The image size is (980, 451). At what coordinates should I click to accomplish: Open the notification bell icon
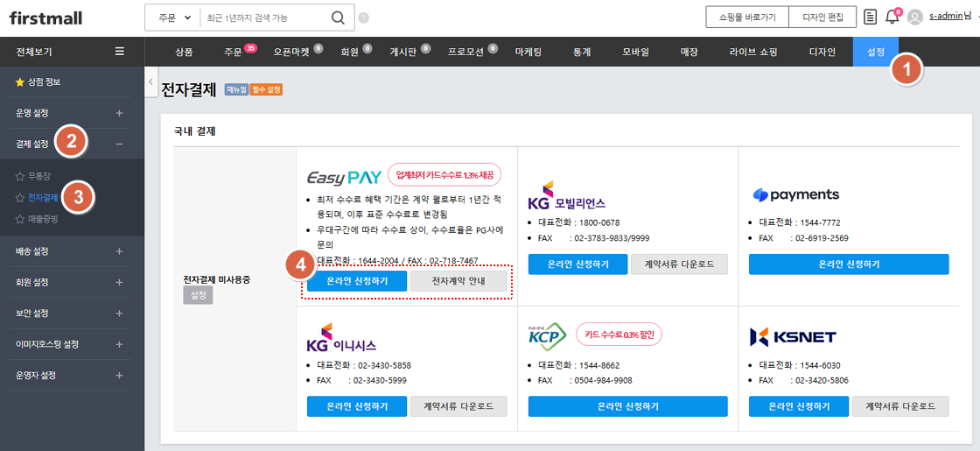tap(892, 18)
